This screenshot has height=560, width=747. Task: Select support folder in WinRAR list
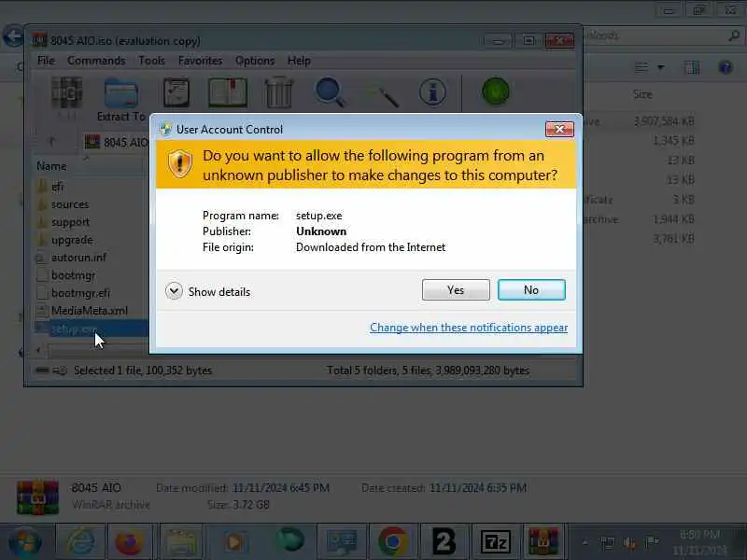[x=70, y=222]
